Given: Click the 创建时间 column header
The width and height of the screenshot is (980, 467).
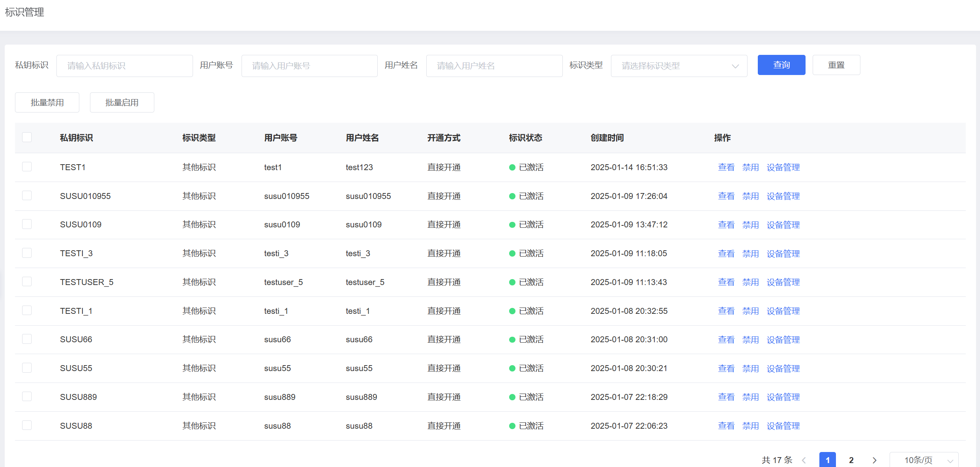Looking at the screenshot, I should [607, 138].
